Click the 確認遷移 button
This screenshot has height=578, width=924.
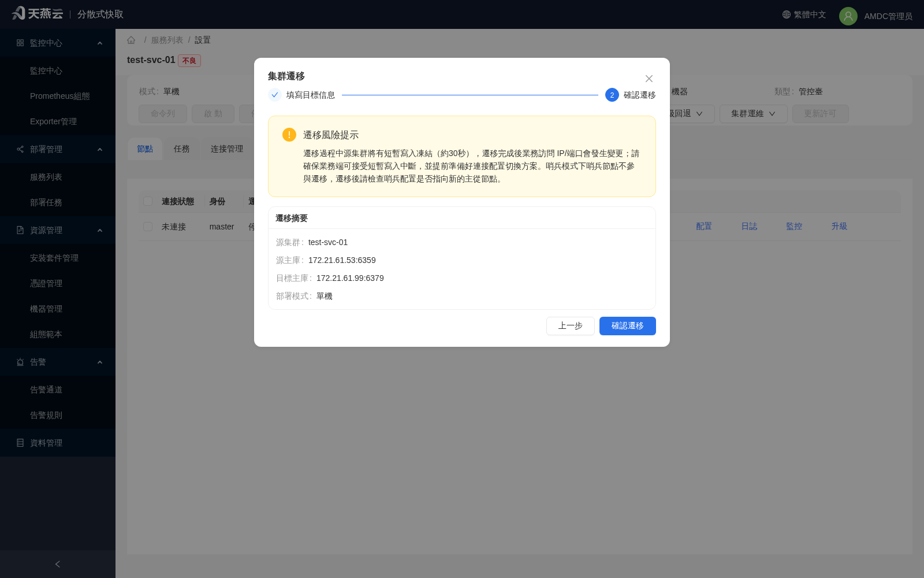[628, 326]
